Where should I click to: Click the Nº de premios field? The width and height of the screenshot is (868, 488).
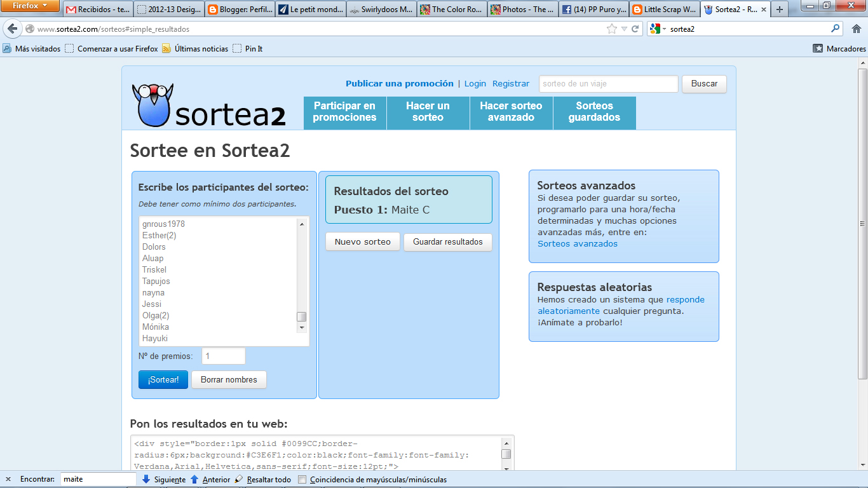pyautogui.click(x=224, y=356)
